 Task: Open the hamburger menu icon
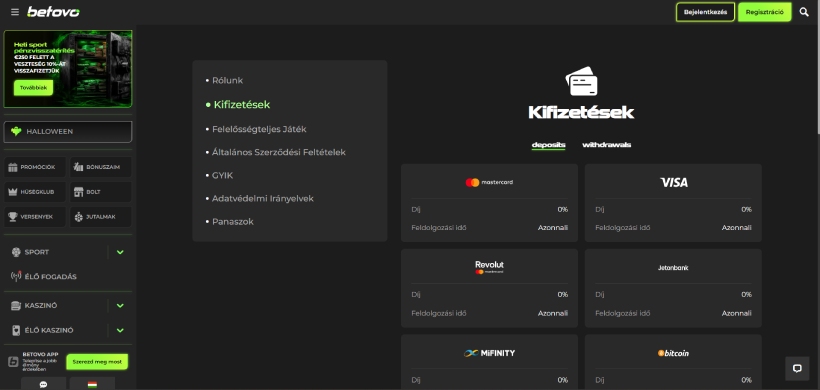pyautogui.click(x=15, y=12)
